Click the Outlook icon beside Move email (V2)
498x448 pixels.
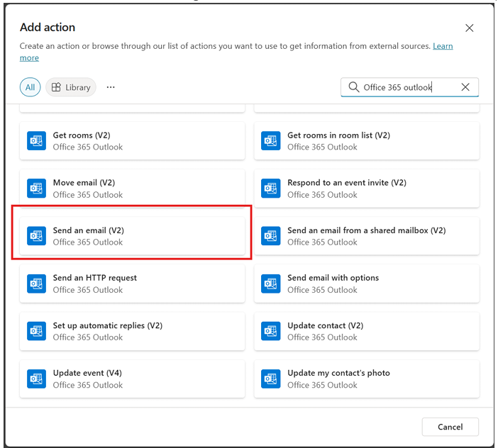coord(36,189)
